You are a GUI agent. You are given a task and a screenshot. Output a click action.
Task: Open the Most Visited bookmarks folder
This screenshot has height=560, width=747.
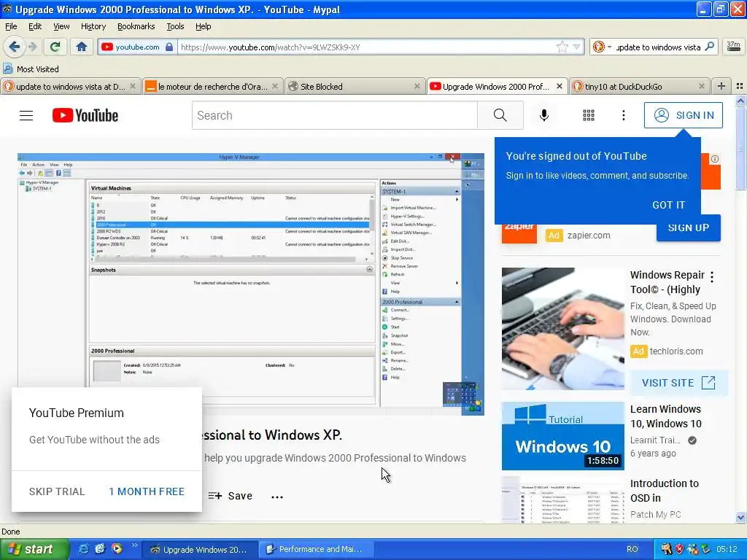(x=31, y=69)
